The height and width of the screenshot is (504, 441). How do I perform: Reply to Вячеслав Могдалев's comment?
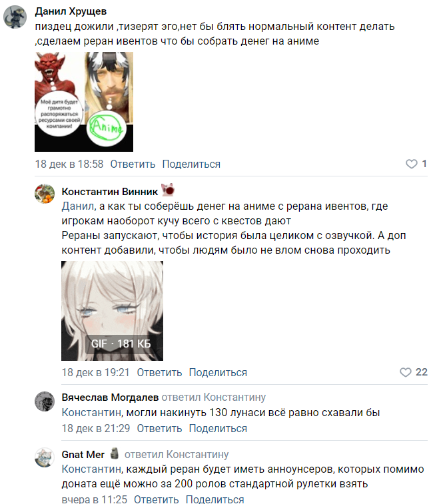[159, 428]
